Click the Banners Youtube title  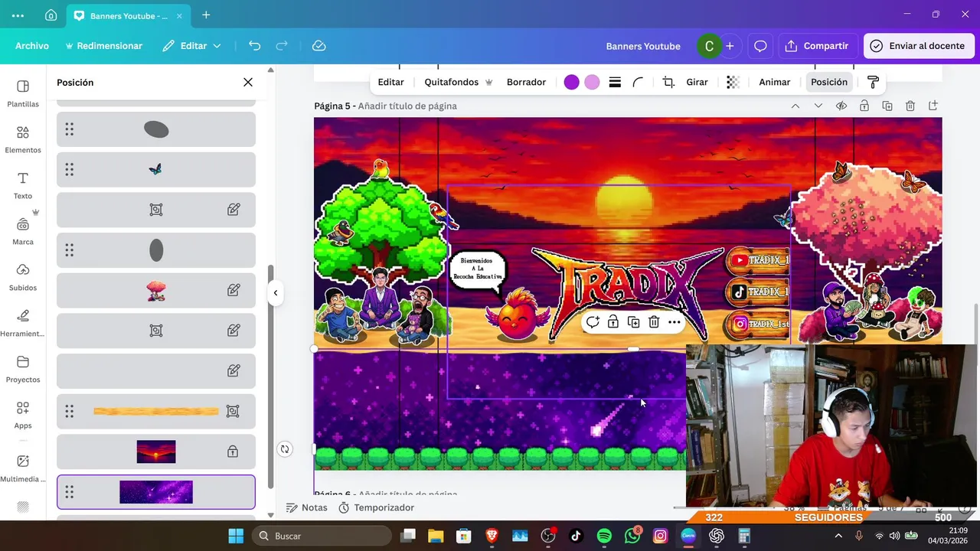[x=643, y=46]
